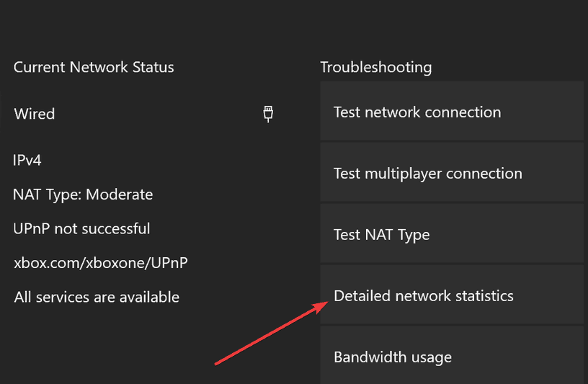Click the Current Network Status heading
Screen dimensions: 588x384
pos(94,68)
